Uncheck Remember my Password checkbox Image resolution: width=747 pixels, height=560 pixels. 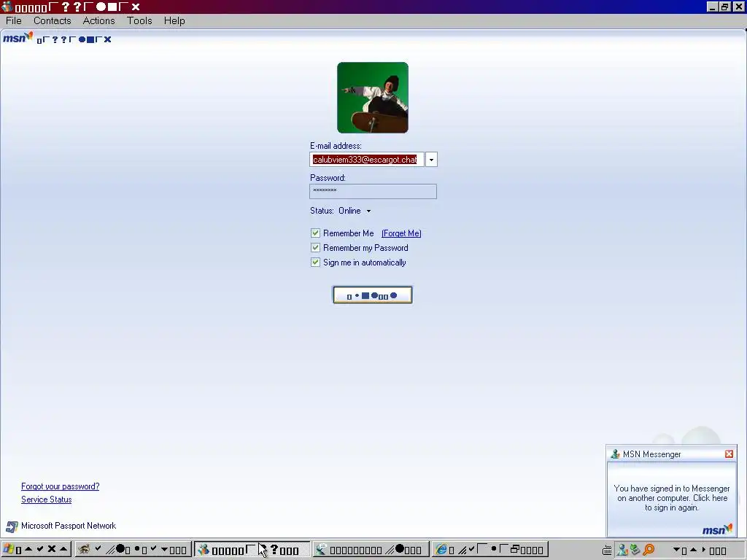tap(315, 248)
